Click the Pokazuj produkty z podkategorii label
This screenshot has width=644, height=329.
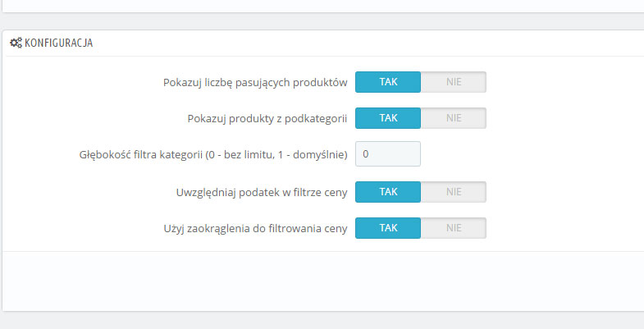[267, 118]
